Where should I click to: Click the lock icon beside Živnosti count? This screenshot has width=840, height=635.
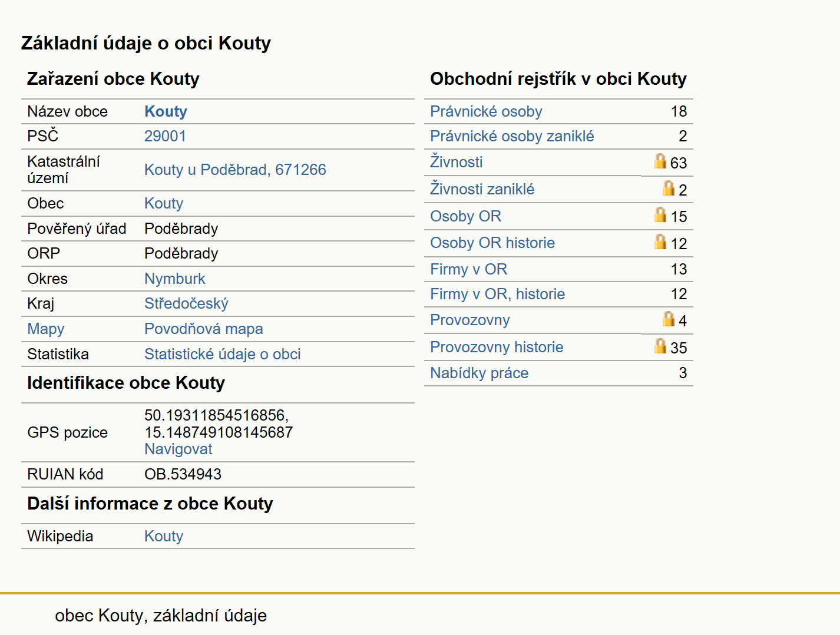tap(660, 161)
